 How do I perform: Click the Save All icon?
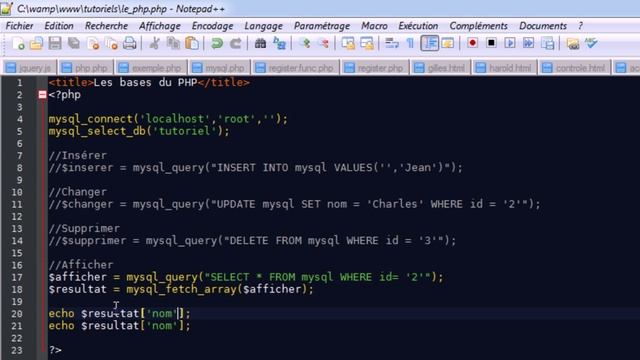click(74, 43)
